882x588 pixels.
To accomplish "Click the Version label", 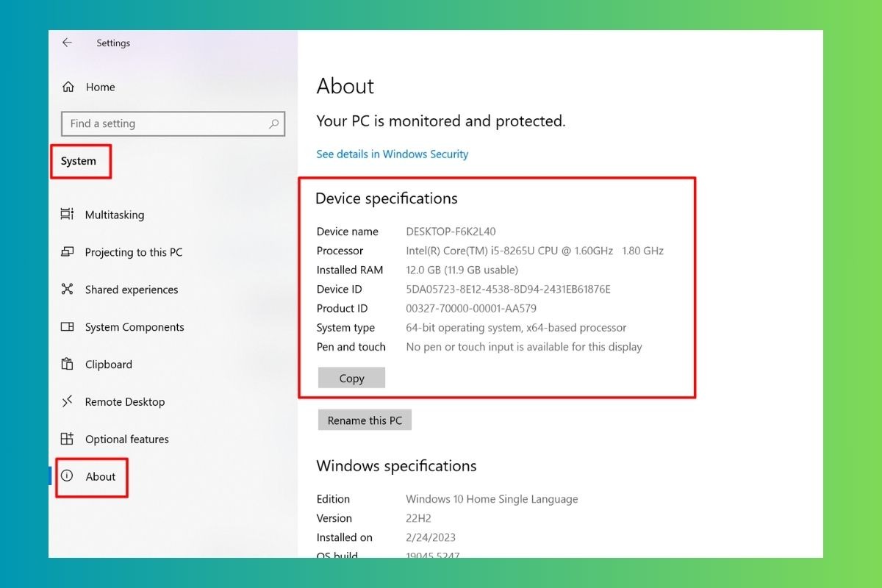I will click(334, 518).
